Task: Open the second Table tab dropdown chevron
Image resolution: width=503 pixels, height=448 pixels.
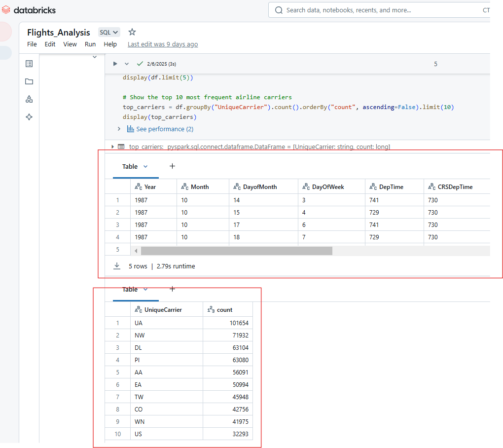Action: [x=145, y=290]
